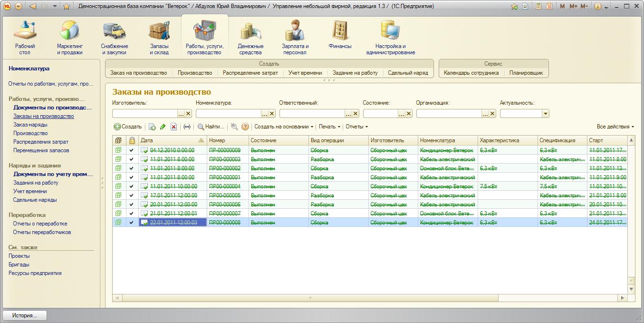
Task: Select order ПР00-000007 number cell
Action: point(228,214)
